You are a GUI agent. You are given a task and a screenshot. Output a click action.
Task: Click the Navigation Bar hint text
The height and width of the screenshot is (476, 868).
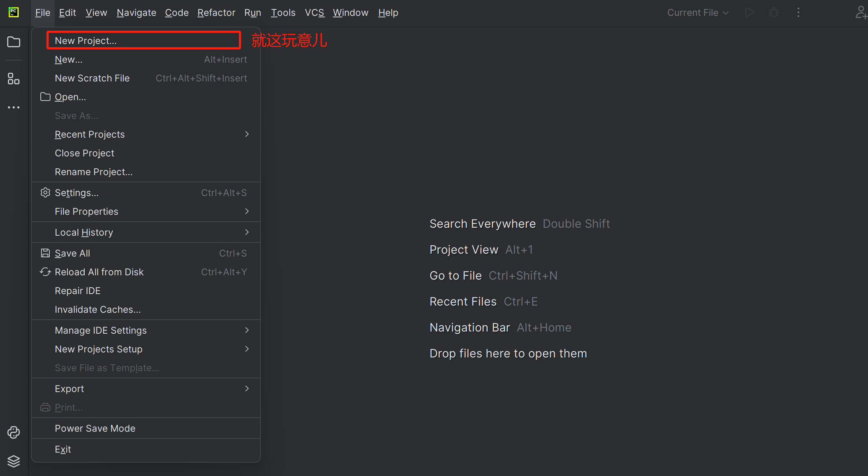point(469,327)
